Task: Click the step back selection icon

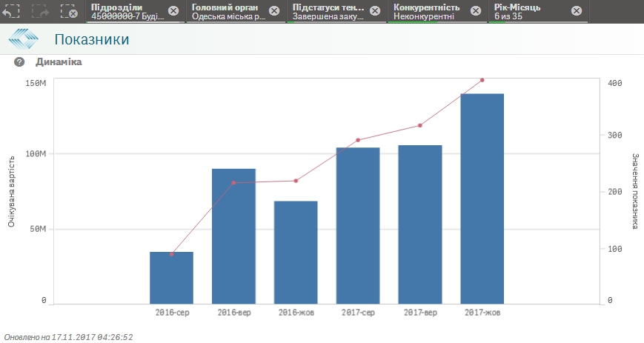Action: [x=11, y=11]
